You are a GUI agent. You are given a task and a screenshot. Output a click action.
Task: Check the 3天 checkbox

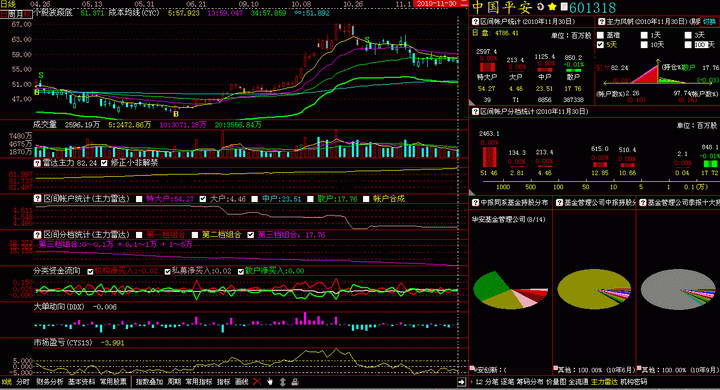(x=688, y=35)
